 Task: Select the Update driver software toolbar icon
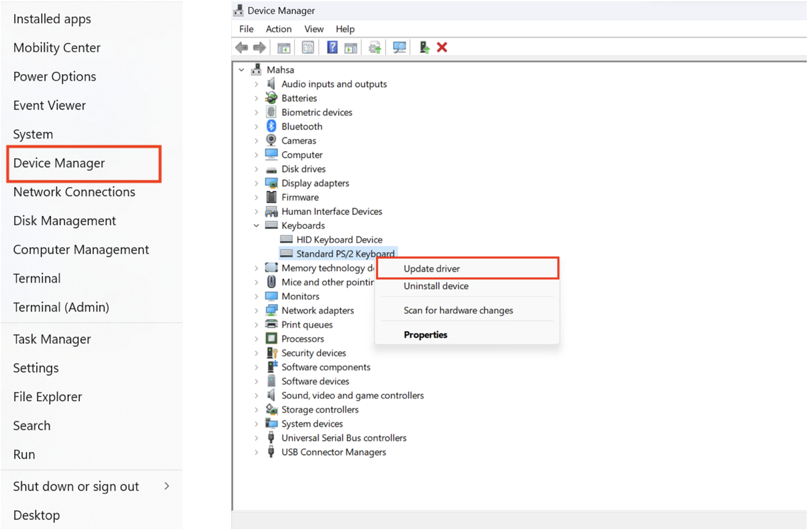pyautogui.click(x=374, y=47)
